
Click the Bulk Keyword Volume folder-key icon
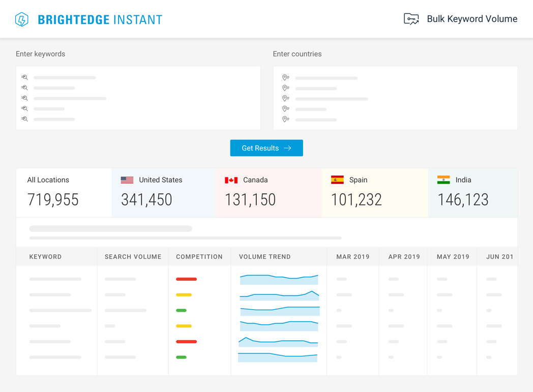[x=411, y=19]
